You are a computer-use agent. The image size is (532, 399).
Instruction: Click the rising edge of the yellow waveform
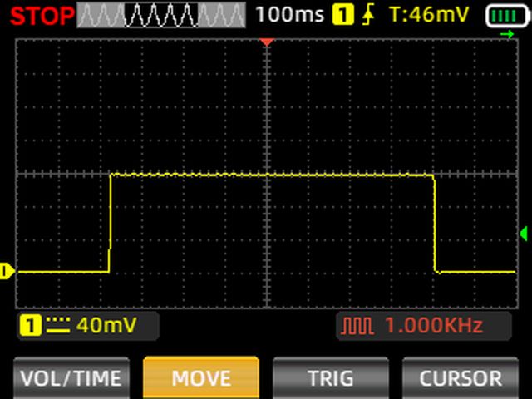(x=111, y=223)
